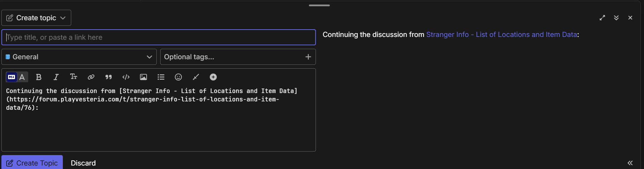Open the Optional tags selector
The height and width of the screenshot is (169, 644).
pos(238,57)
